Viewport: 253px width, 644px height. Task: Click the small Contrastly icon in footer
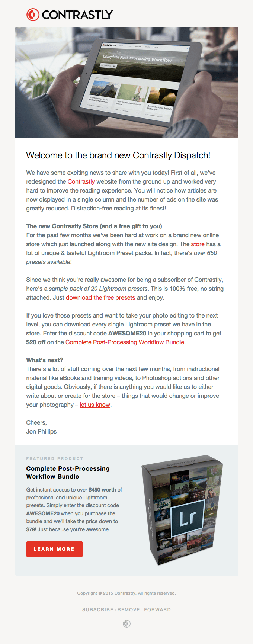click(x=126, y=624)
